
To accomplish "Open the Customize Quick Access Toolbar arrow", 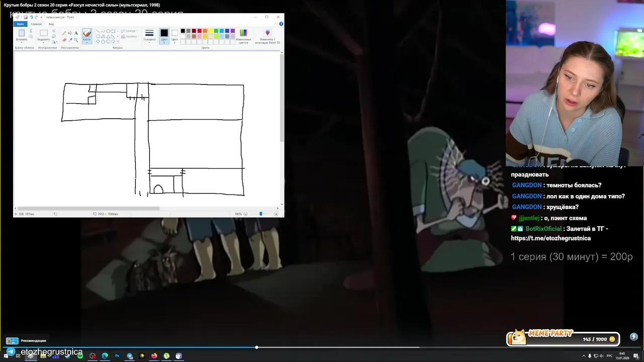I will tap(41, 18).
